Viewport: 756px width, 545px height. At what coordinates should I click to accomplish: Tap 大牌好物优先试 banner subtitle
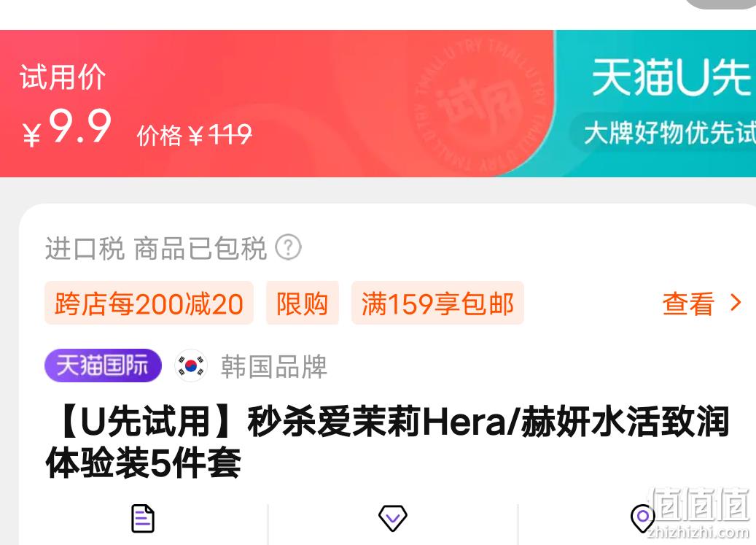click(x=669, y=132)
